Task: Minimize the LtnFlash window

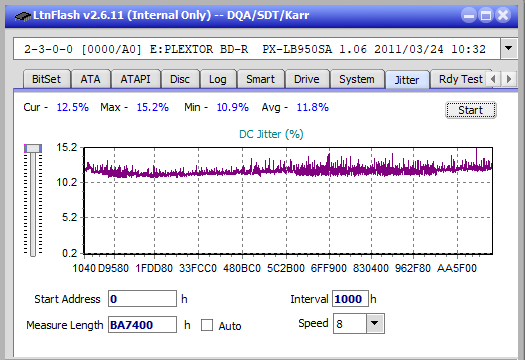Action: (x=469, y=15)
